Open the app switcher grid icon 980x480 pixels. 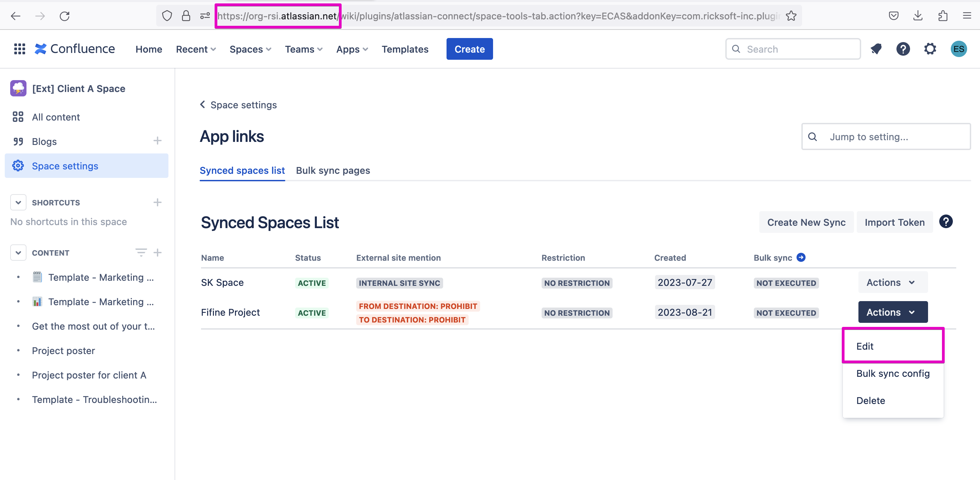(x=19, y=49)
